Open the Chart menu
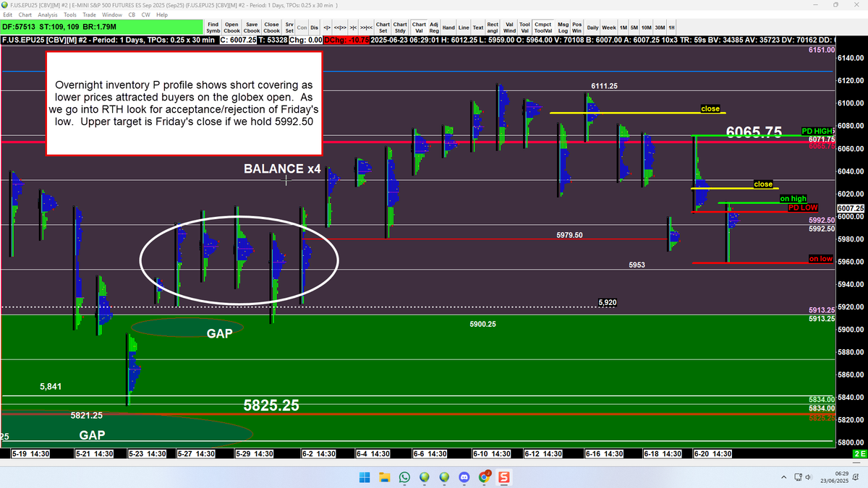 25,14
